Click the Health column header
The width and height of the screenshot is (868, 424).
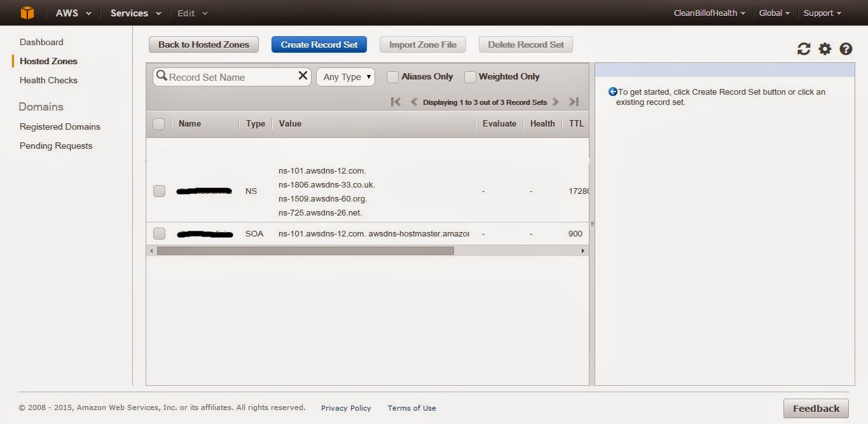(x=542, y=124)
